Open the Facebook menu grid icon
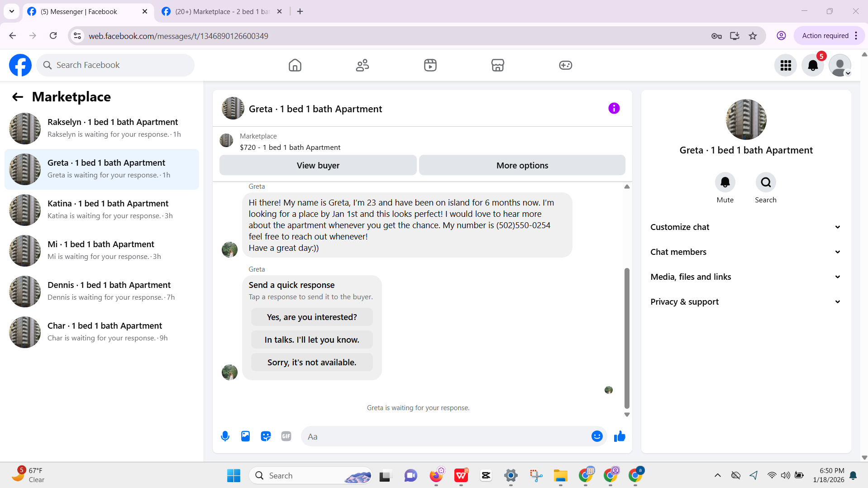868x488 pixels. click(x=786, y=66)
